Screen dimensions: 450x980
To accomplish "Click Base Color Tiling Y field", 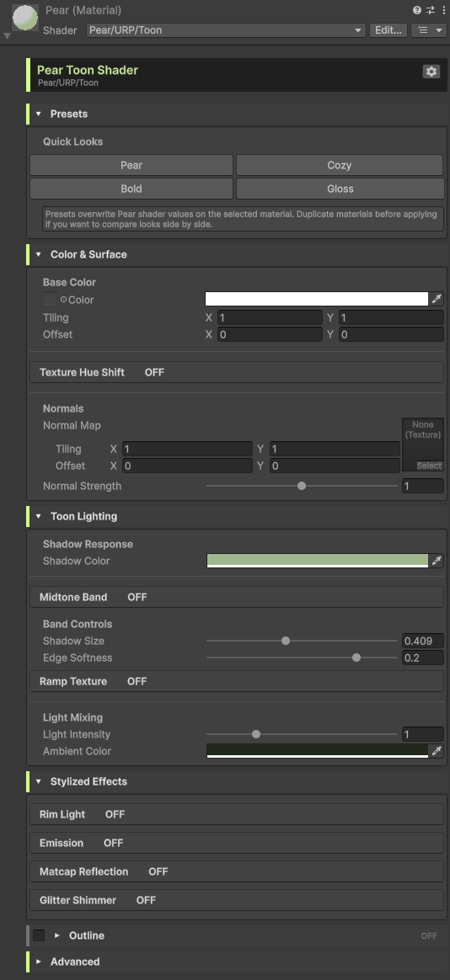I will (x=391, y=317).
